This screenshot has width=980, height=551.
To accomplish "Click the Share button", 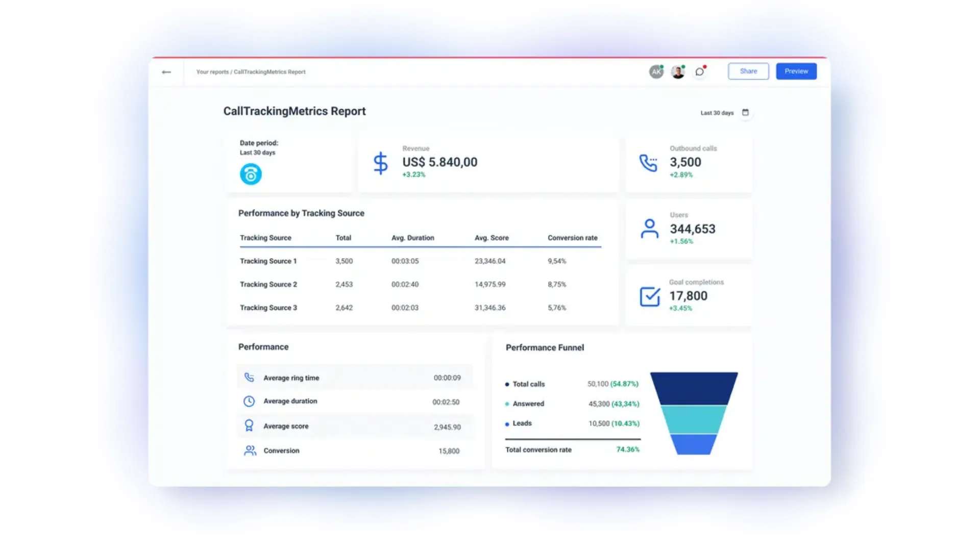I will tap(748, 71).
